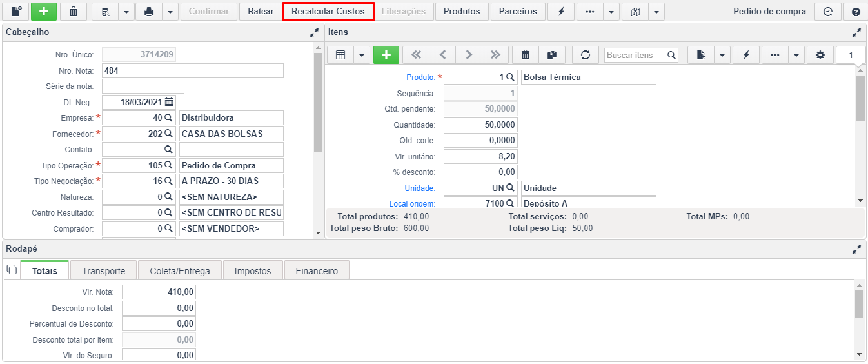Click the printer icon
The height and width of the screenshot is (364, 868).
tap(149, 12)
